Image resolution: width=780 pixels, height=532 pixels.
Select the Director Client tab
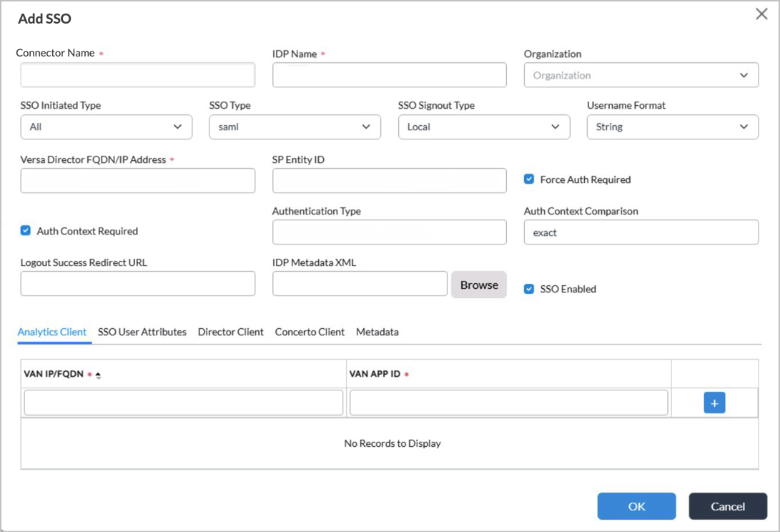coord(231,332)
